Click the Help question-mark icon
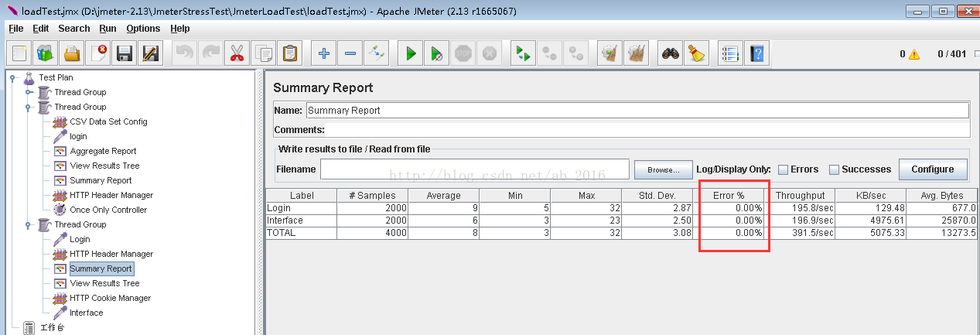 pyautogui.click(x=757, y=53)
